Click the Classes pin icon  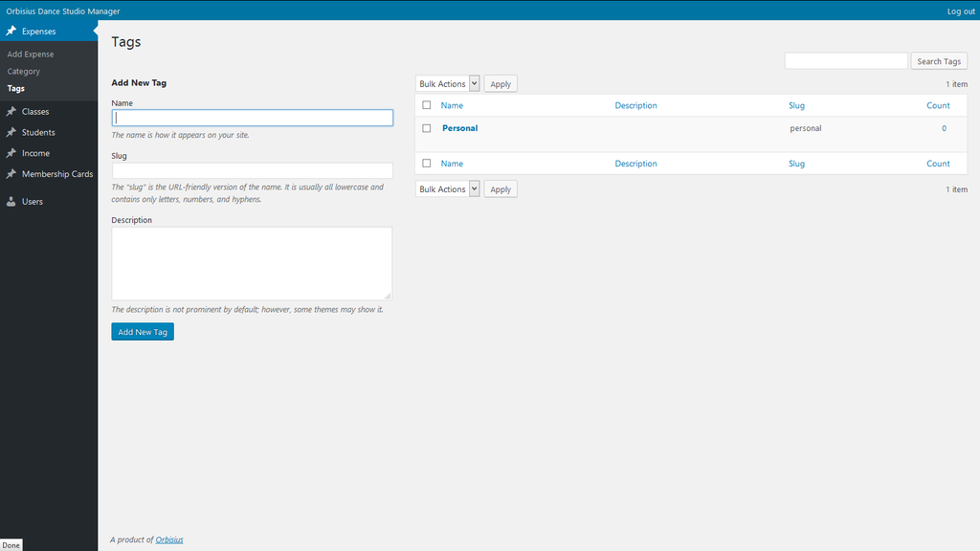11,111
